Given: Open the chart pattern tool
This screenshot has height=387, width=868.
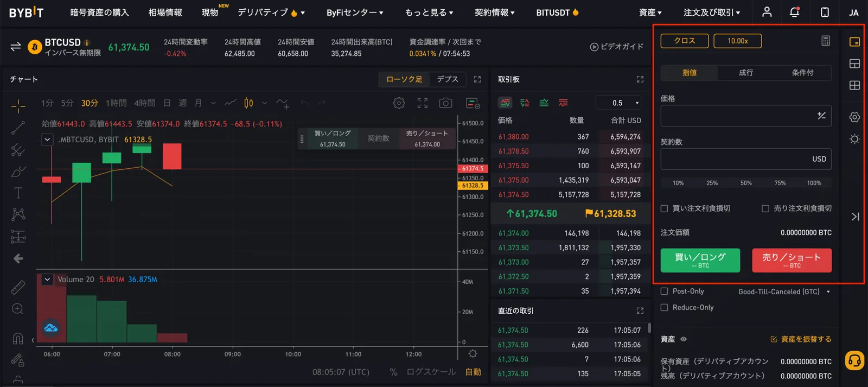Looking at the screenshot, I should click(x=18, y=214).
